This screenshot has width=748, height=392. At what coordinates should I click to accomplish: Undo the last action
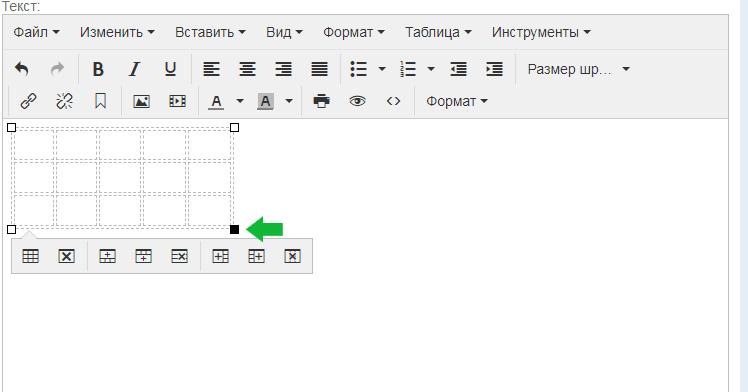(x=21, y=69)
